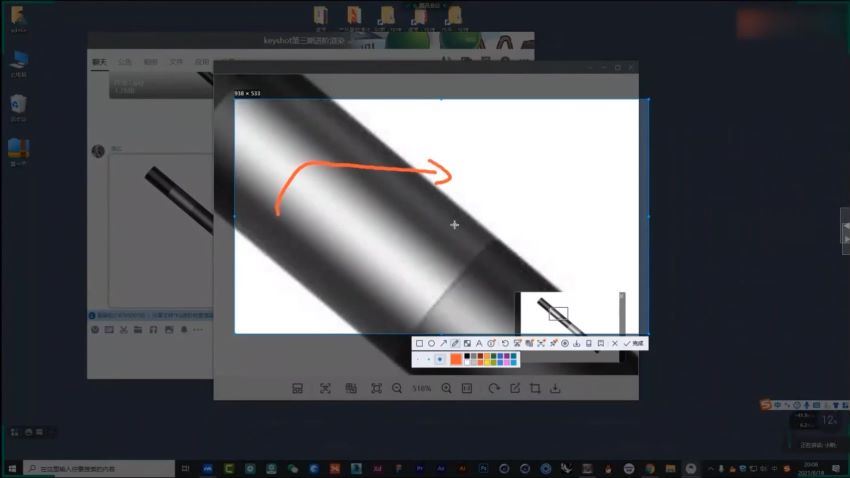This screenshot has height=478, width=850.
Task: Click the 完成 finish button
Action: click(x=633, y=343)
